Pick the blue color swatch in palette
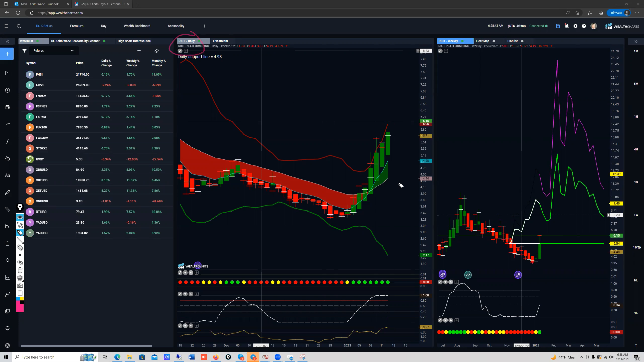 tap(18, 299)
